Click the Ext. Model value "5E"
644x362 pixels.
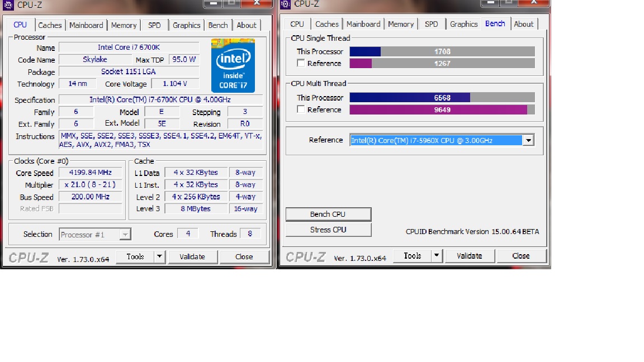point(162,123)
